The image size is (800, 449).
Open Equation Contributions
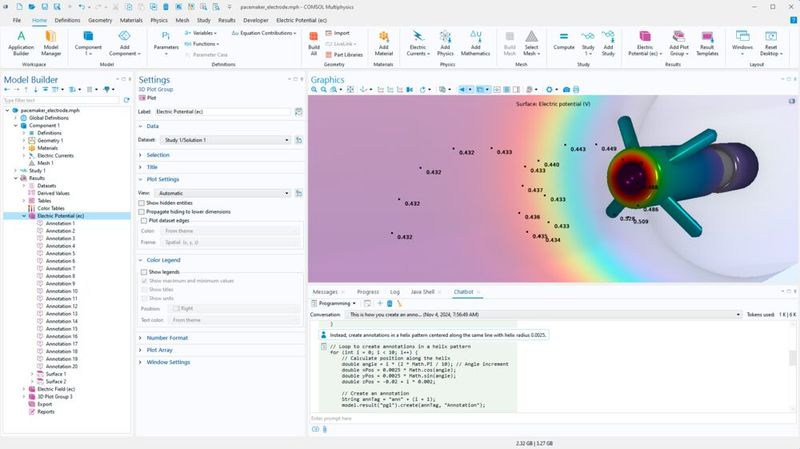[263, 33]
